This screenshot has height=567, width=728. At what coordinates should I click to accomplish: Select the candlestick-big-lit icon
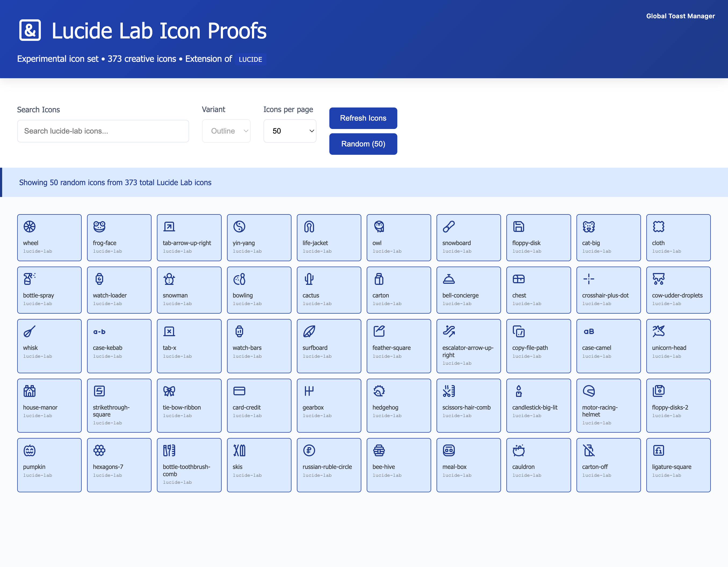(x=519, y=391)
